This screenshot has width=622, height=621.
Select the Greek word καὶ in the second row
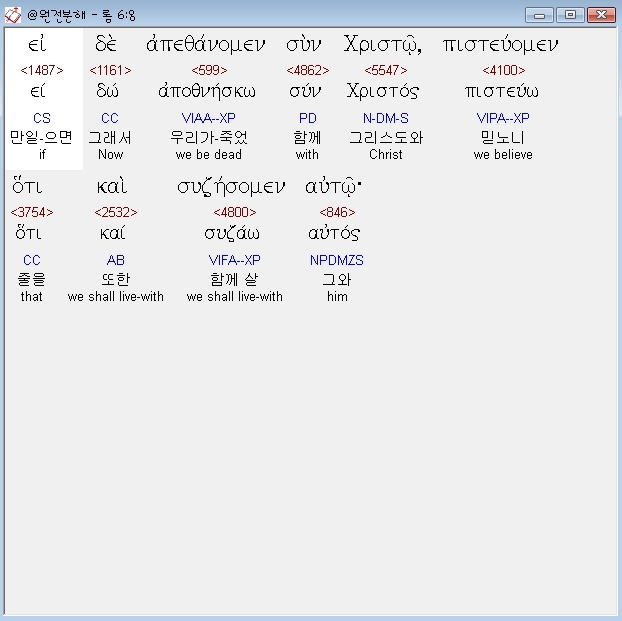(x=112, y=186)
